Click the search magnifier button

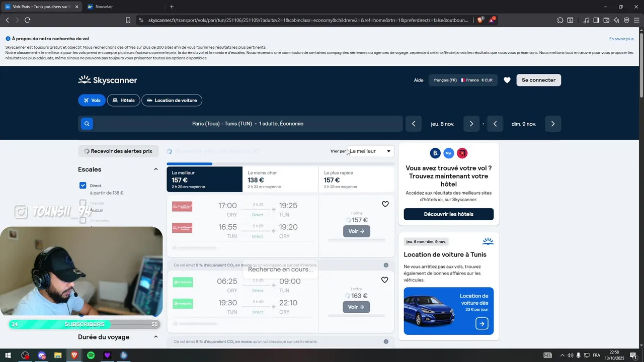87,124
